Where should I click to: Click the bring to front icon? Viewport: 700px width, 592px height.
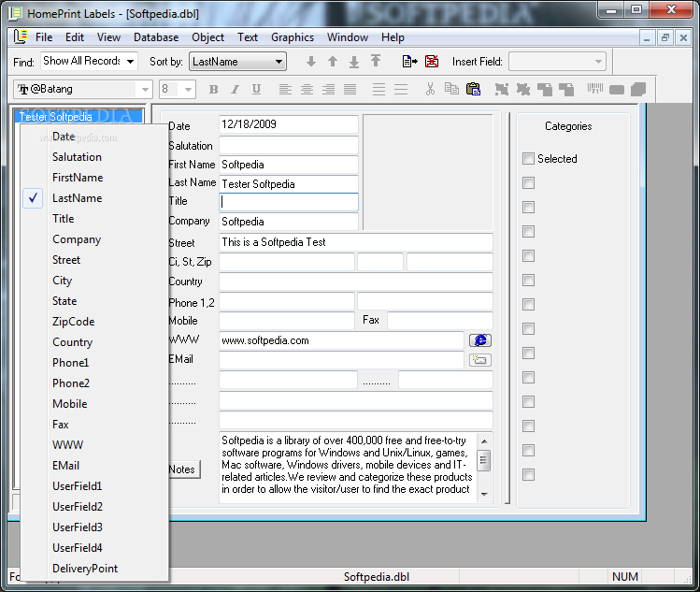coord(545,90)
